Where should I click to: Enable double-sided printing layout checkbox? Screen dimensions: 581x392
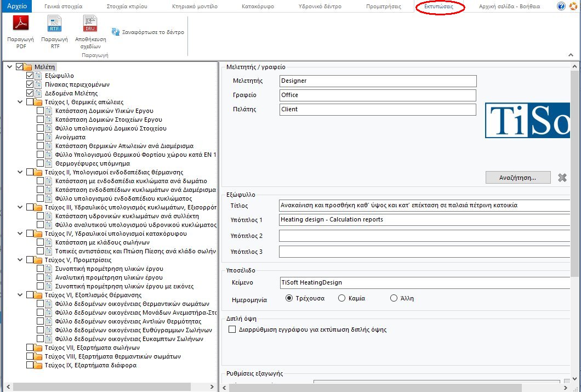click(x=232, y=329)
